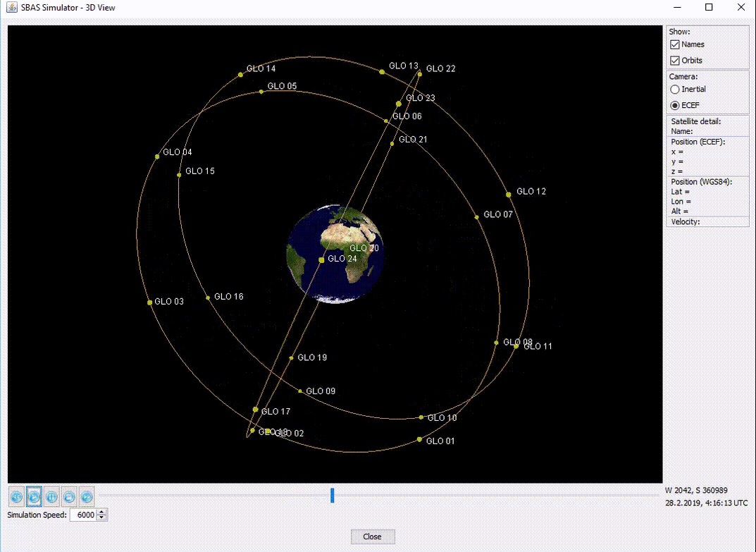Click the Java app icon in title bar
756x552 pixels.
[12, 8]
